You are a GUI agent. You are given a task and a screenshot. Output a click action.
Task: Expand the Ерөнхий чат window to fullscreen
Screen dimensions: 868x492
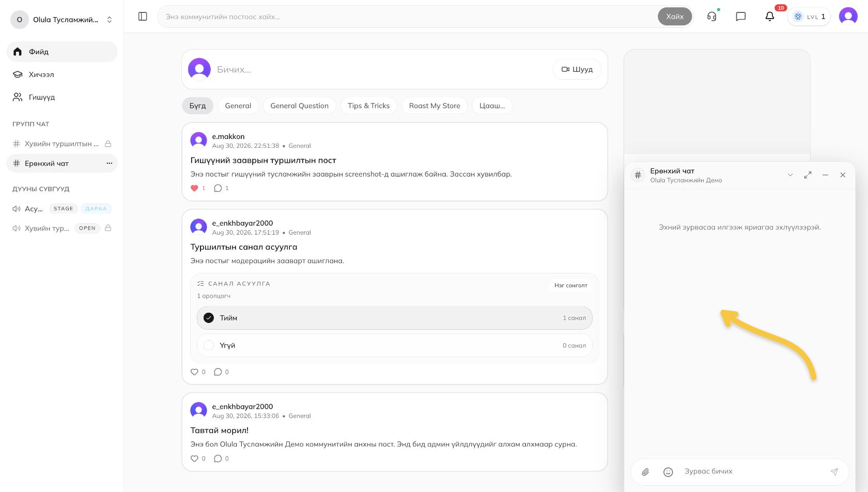coord(808,175)
